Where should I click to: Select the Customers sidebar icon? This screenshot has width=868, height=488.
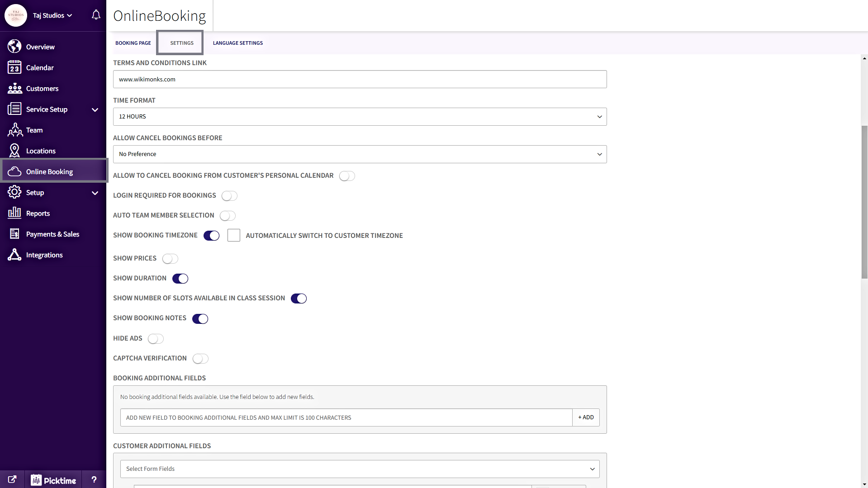coord(14,88)
